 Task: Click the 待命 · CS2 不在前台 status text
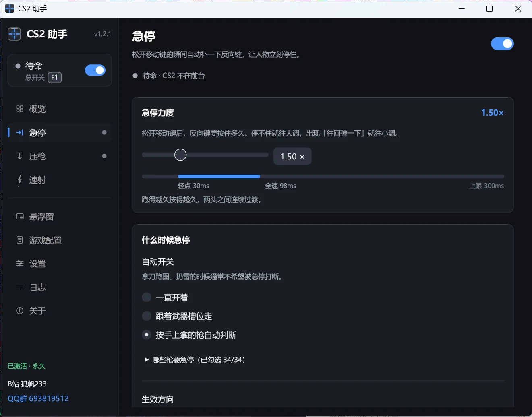tap(174, 76)
